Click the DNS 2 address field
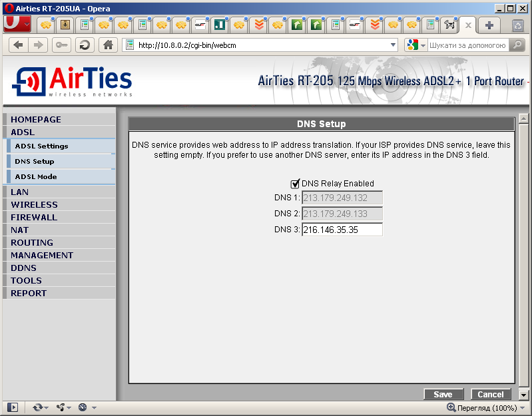Viewport: 532px width, 416px height. [x=342, y=214]
